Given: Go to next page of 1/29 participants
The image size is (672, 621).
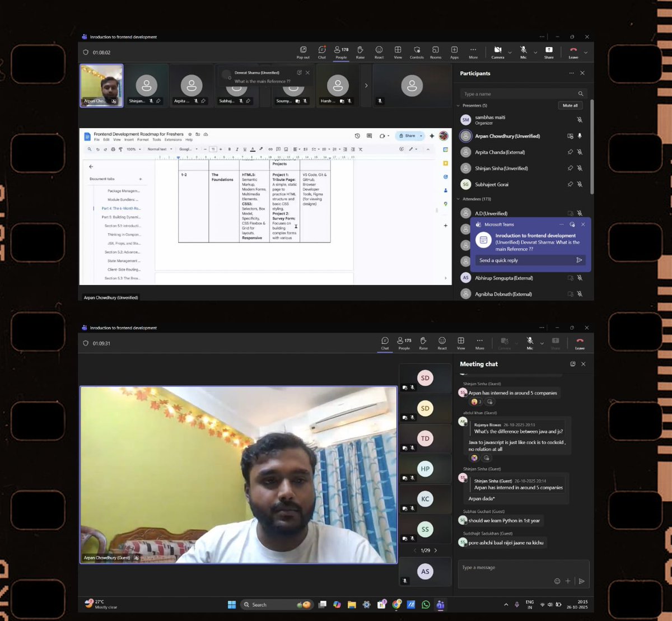Looking at the screenshot, I should point(436,550).
